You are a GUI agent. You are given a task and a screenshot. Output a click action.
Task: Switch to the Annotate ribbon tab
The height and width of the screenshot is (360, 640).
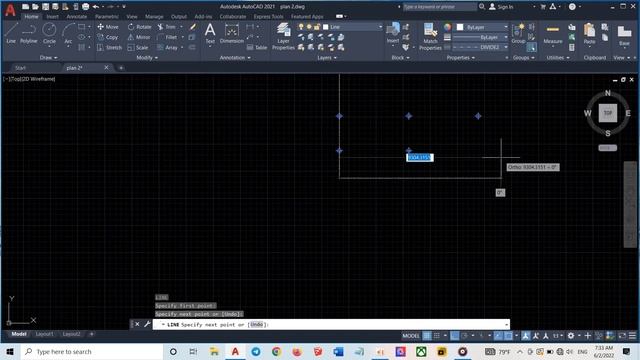[x=77, y=17]
